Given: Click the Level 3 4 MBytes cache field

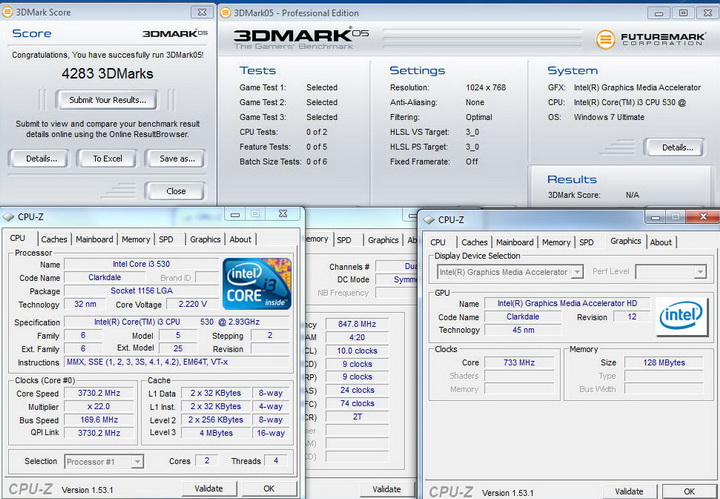Looking at the screenshot, I should pyautogui.click(x=216, y=433).
